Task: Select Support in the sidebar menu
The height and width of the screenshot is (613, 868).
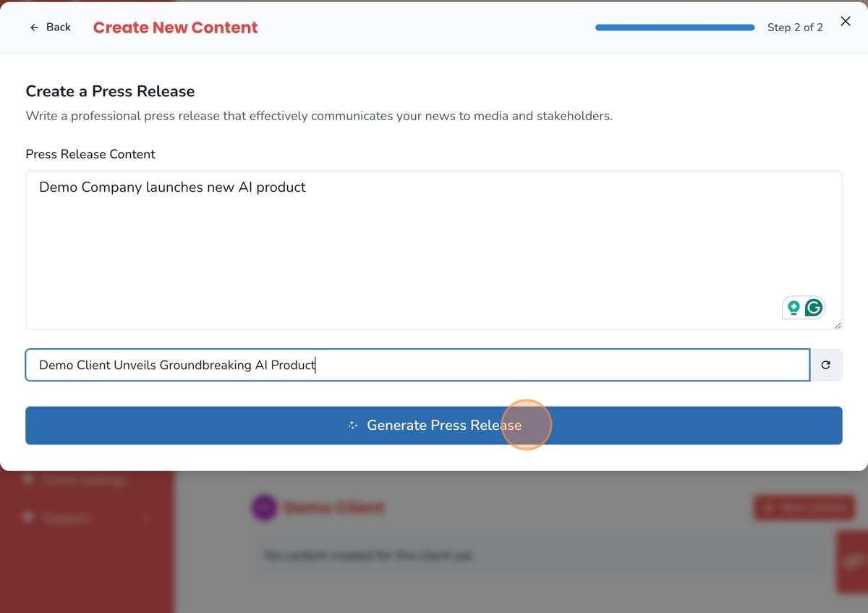Action: click(69, 517)
